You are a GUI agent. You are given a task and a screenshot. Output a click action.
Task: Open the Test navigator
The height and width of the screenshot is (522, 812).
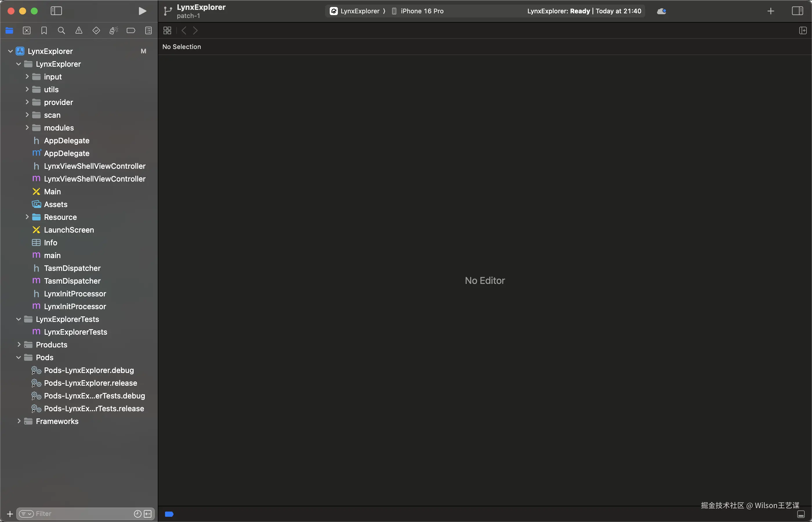tap(96, 31)
